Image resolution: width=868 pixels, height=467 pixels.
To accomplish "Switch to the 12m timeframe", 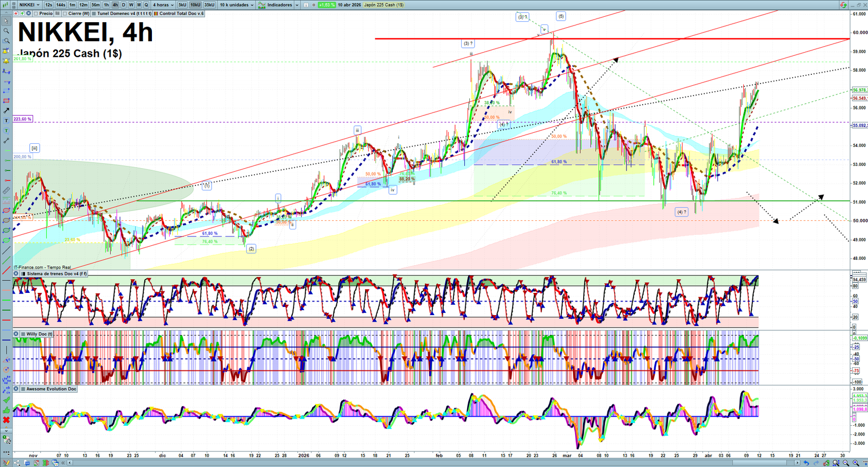I will (83, 5).
